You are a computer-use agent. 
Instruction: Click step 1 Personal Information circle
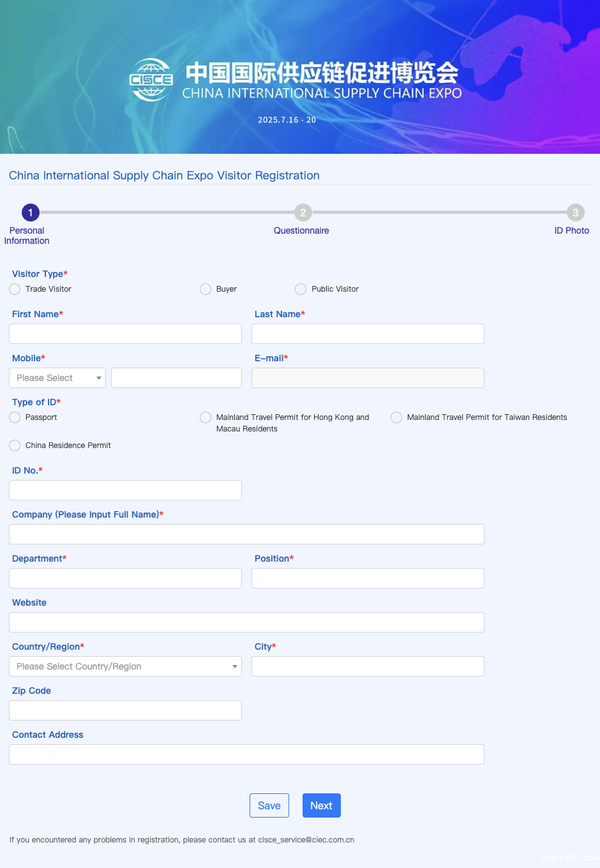point(30,213)
